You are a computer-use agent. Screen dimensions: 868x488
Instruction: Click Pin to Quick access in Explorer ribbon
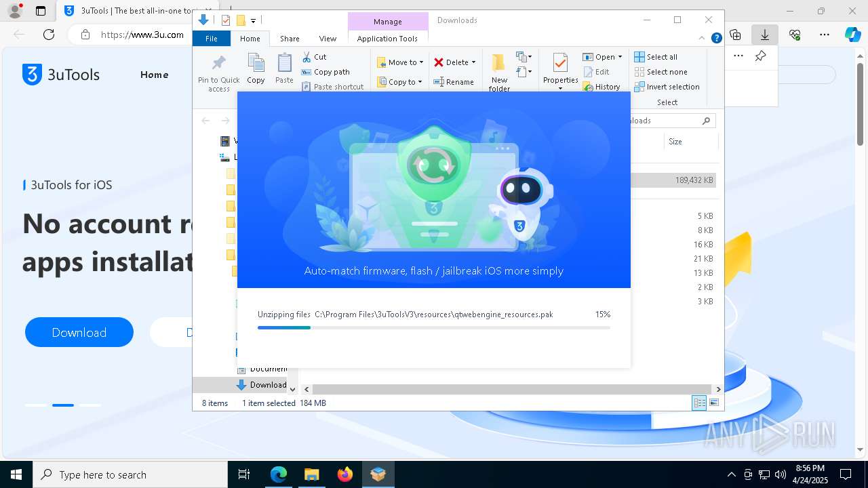pyautogui.click(x=218, y=73)
